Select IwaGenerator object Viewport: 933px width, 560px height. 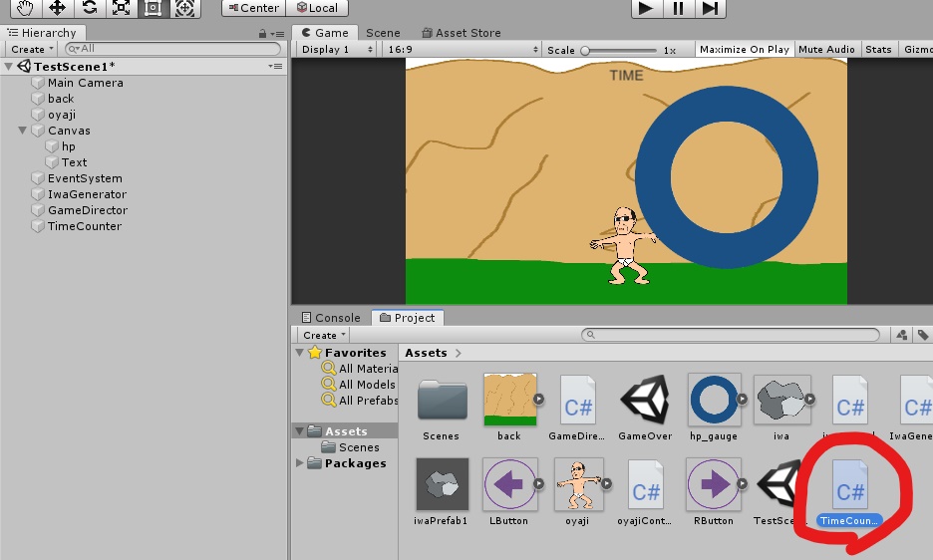(x=87, y=194)
